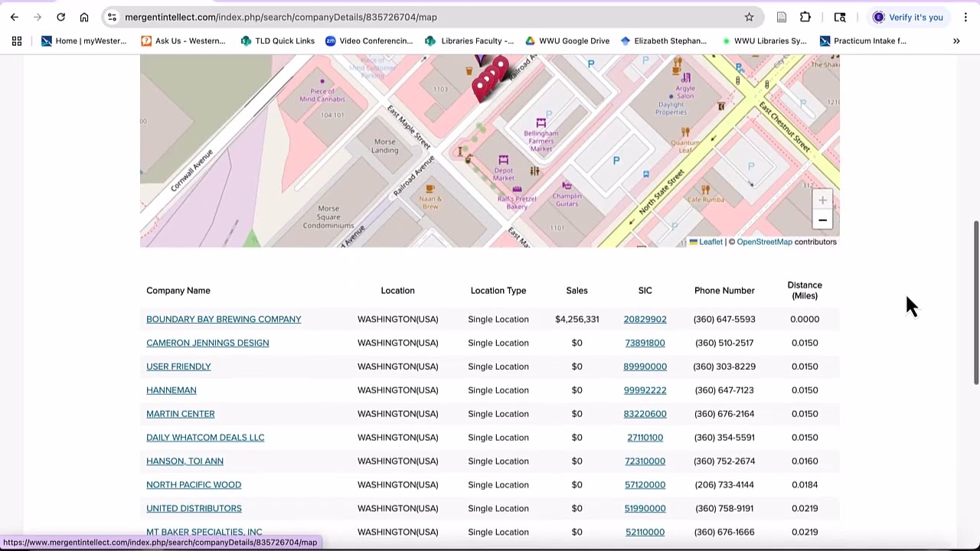Open the Elizabeth Stephan bookmark

[x=663, y=41]
